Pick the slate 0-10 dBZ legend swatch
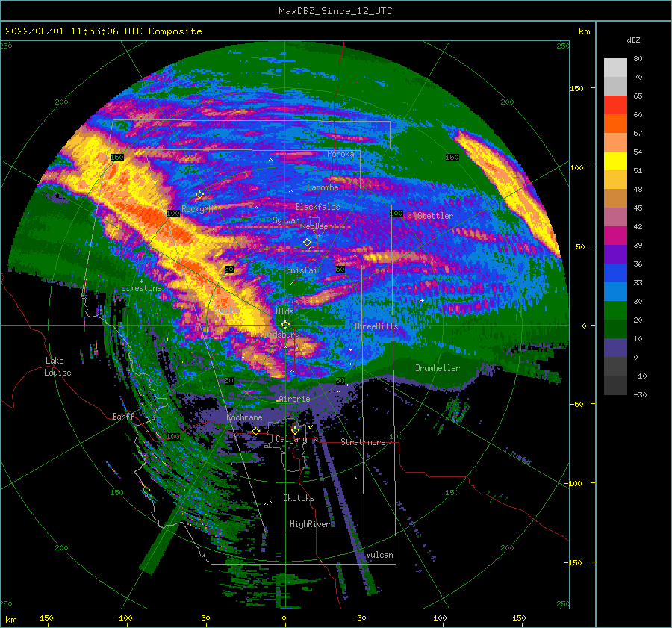Image resolution: width=672 pixels, height=628 pixels. (x=615, y=348)
